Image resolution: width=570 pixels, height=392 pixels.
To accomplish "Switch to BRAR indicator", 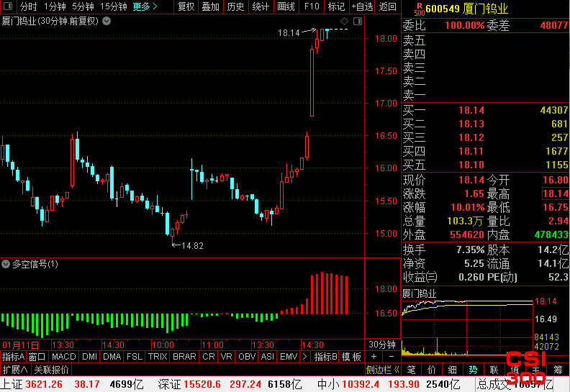I will coord(184,357).
